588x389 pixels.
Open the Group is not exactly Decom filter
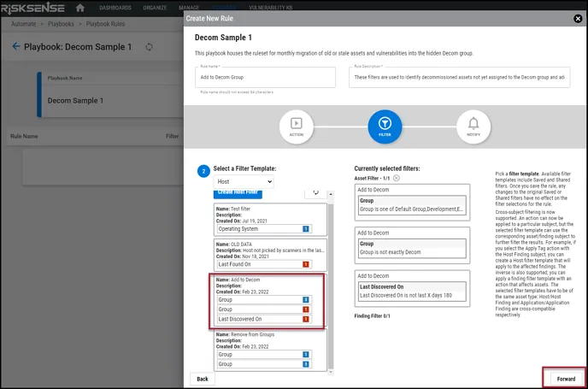pyautogui.click(x=412, y=248)
